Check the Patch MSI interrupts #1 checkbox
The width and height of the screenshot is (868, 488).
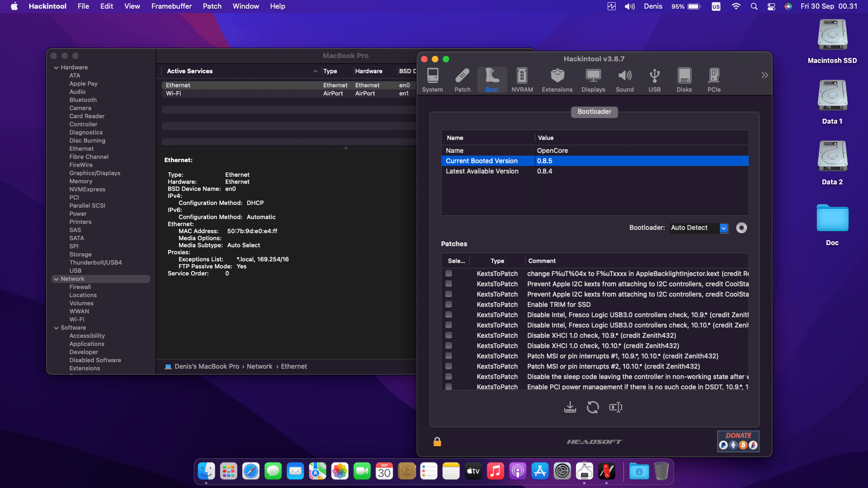(x=449, y=356)
